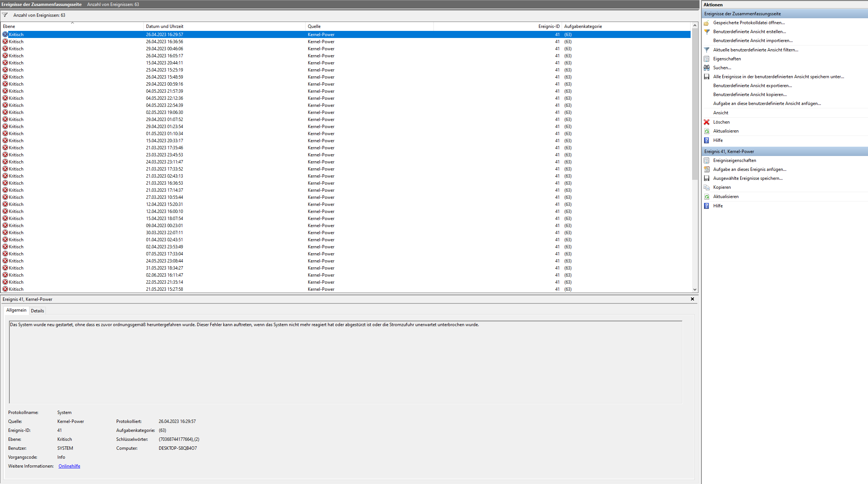This screenshot has width=868, height=484.
Task: Click Kopieren icon in event actions
Action: click(x=707, y=187)
